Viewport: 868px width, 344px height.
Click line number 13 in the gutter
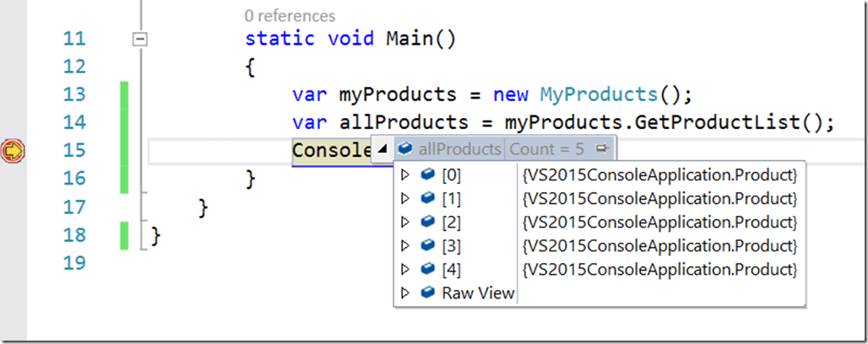(74, 94)
